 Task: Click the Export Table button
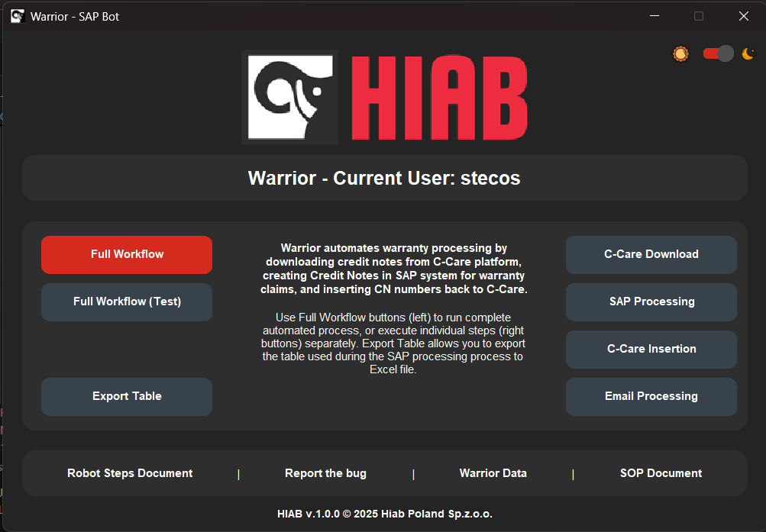127,397
